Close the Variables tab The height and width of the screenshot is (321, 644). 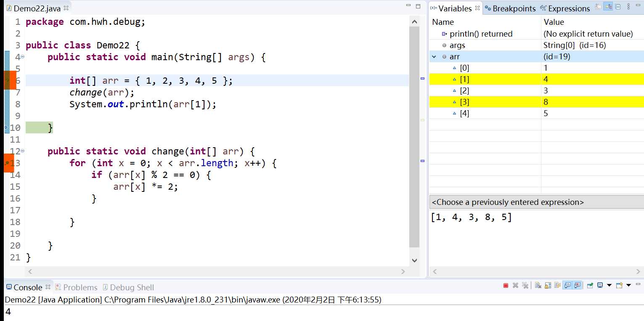pyautogui.click(x=477, y=8)
